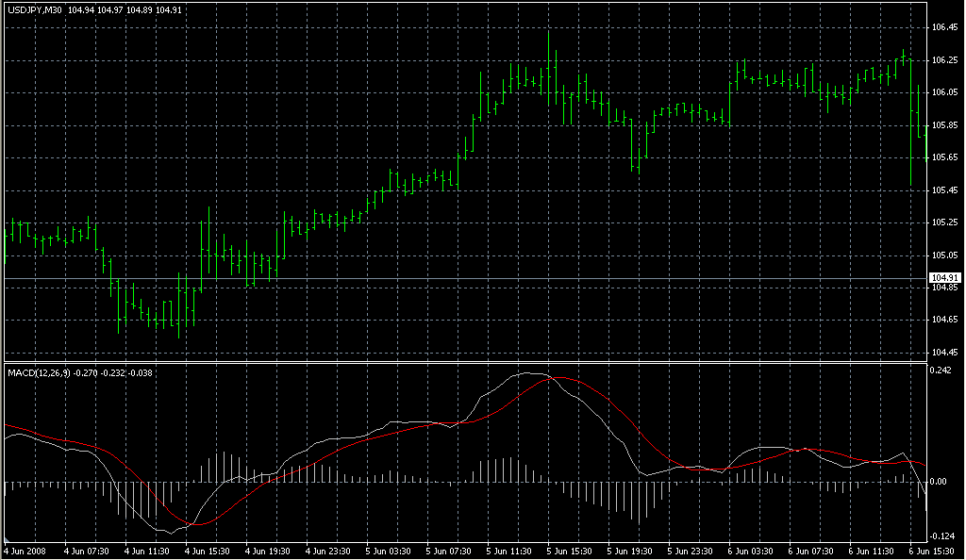Viewport: 966px width, 560px height.
Task: Select the red signal line at its peak
Action: click(560, 378)
